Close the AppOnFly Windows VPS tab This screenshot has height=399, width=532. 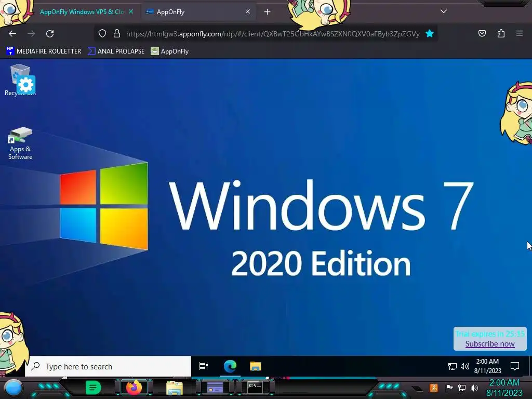pos(131,11)
